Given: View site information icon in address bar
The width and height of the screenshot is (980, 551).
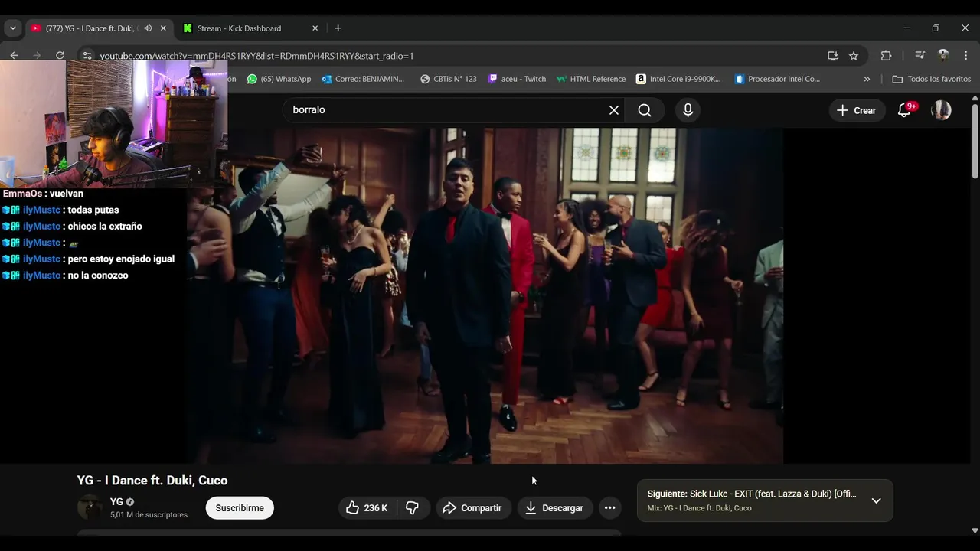Looking at the screenshot, I should pos(87,55).
